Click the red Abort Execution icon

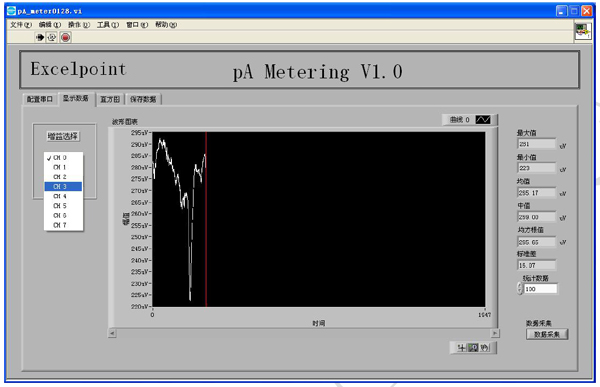pyautogui.click(x=65, y=37)
